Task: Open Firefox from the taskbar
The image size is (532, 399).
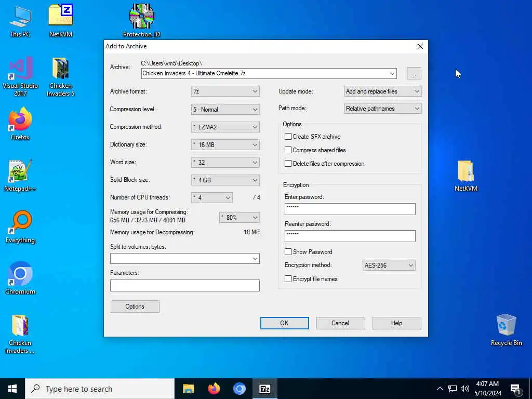Action: tap(214, 389)
